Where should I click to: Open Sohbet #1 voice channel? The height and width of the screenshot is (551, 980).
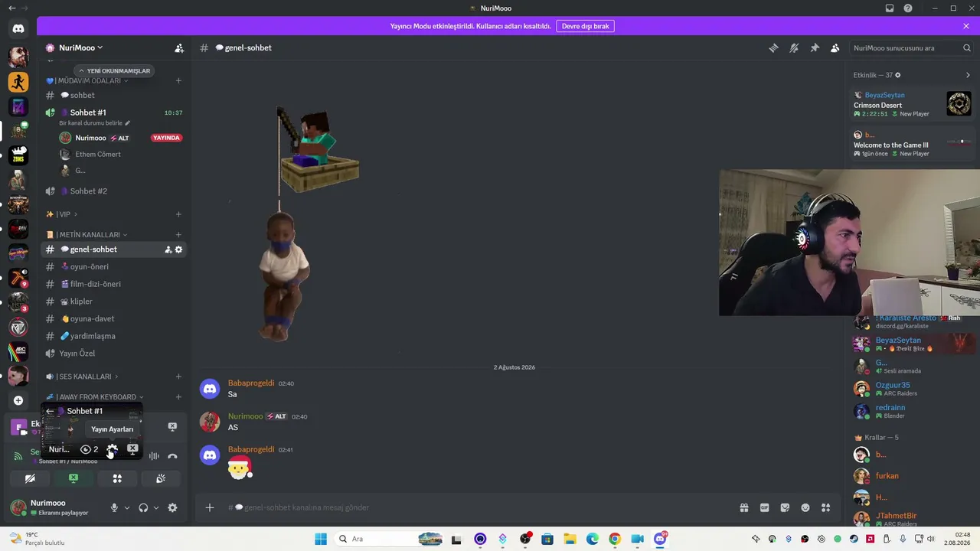[113, 112]
